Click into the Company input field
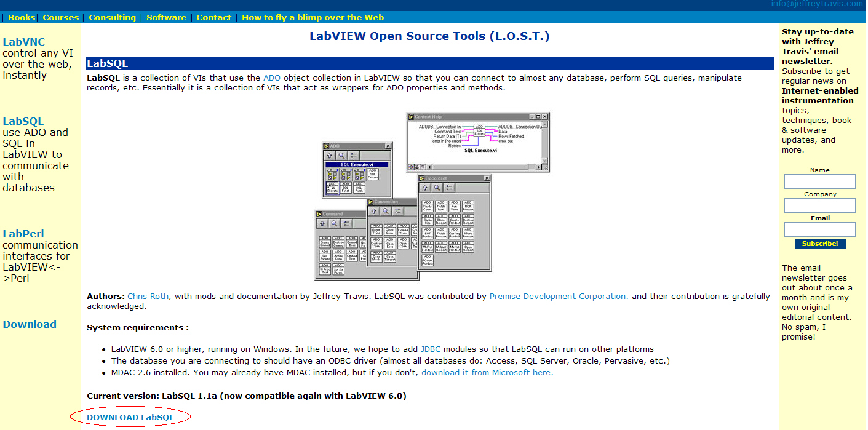Viewport: 868px width, 430px height. coord(819,205)
